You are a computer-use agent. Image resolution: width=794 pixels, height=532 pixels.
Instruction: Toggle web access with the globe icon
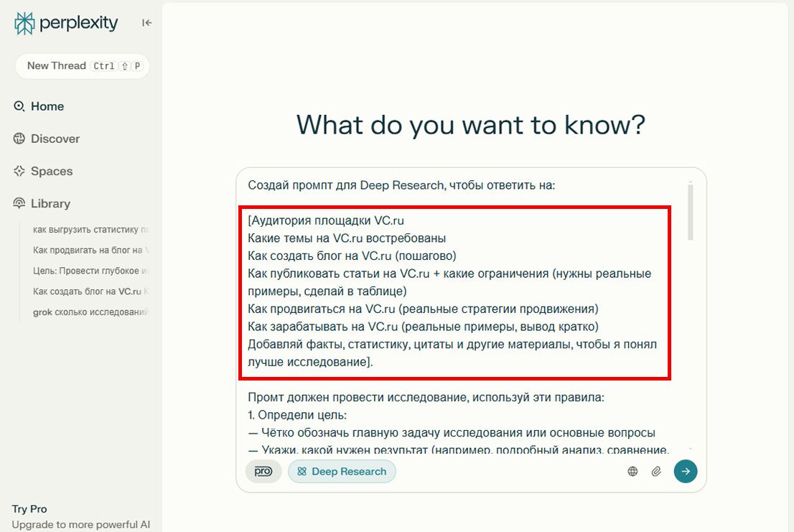(x=632, y=471)
